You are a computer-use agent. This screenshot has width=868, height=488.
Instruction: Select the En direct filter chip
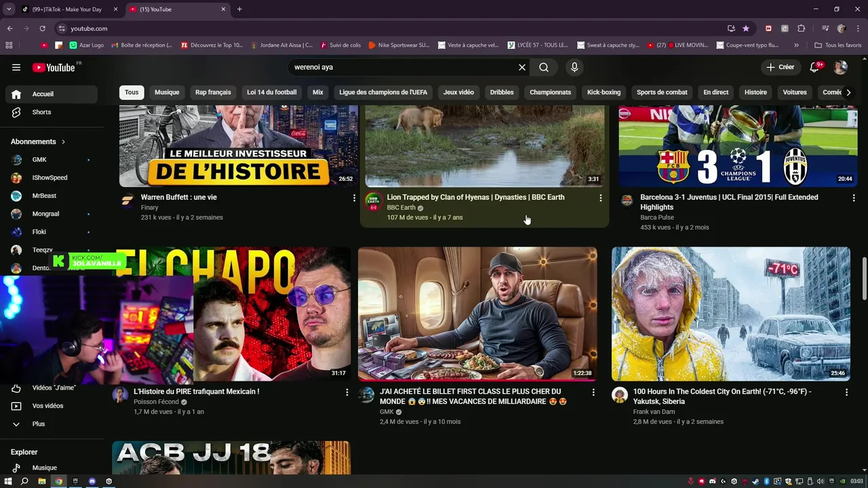coord(716,92)
